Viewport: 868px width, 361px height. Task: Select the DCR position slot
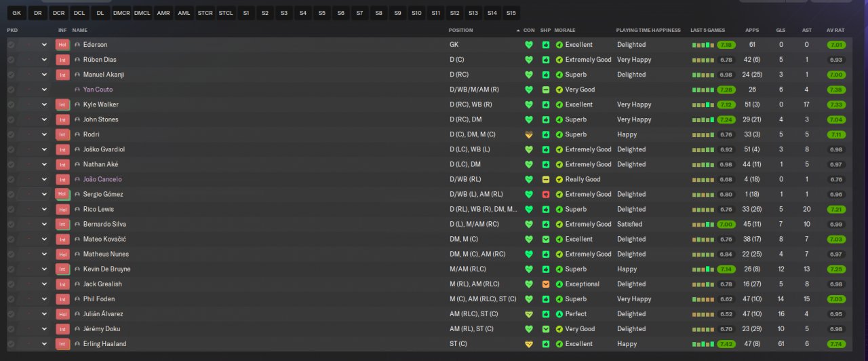pyautogui.click(x=59, y=13)
